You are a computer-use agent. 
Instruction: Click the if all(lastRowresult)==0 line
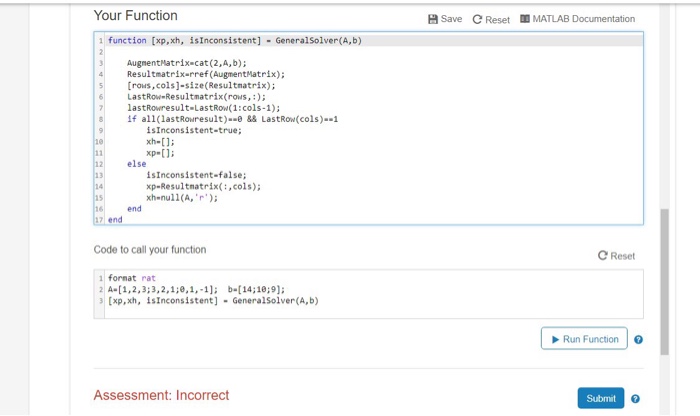(x=233, y=119)
